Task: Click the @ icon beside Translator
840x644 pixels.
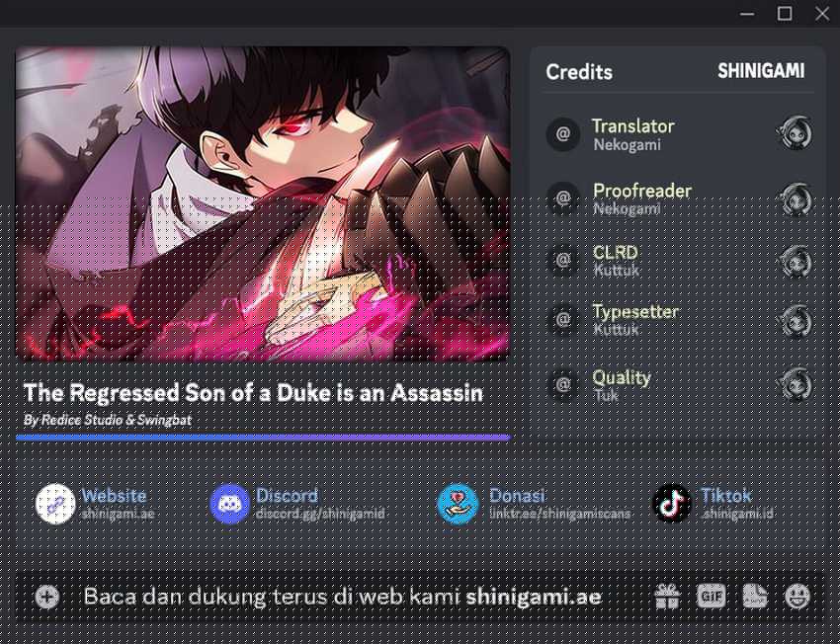Action: click(x=562, y=133)
